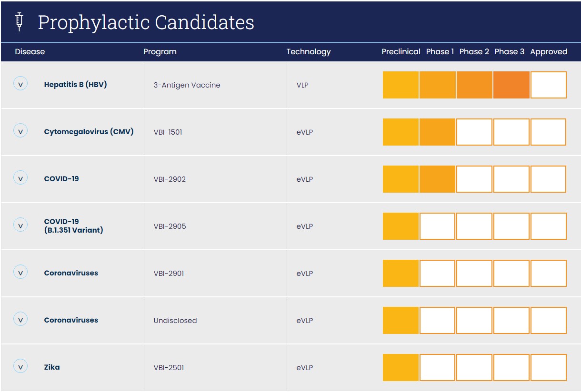Screen dimensions: 581x392
Task: Click the Disease column header
Action: point(30,52)
